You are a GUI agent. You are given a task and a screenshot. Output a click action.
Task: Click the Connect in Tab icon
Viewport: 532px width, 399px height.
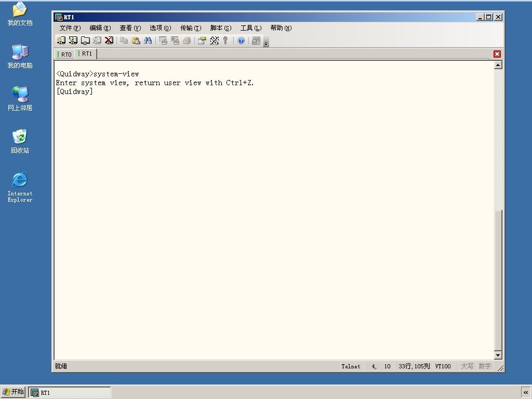click(85, 41)
